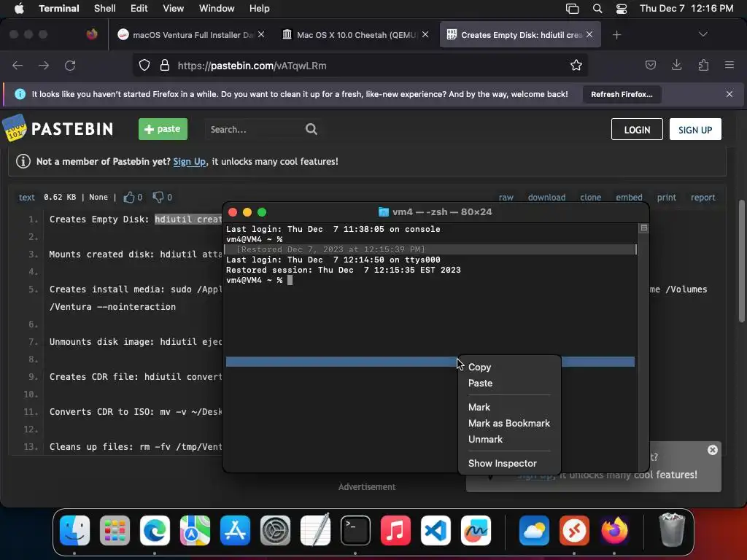Click the site padlock icon

tap(165, 65)
